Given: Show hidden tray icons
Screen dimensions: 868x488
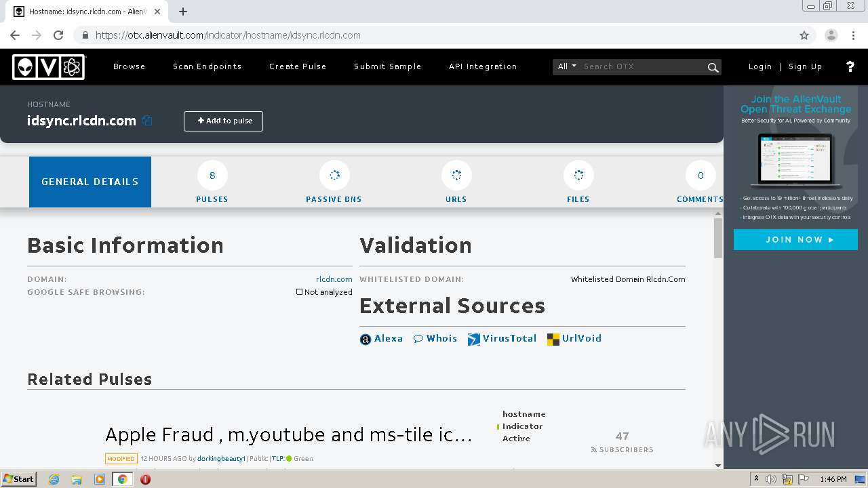Looking at the screenshot, I should (757, 479).
